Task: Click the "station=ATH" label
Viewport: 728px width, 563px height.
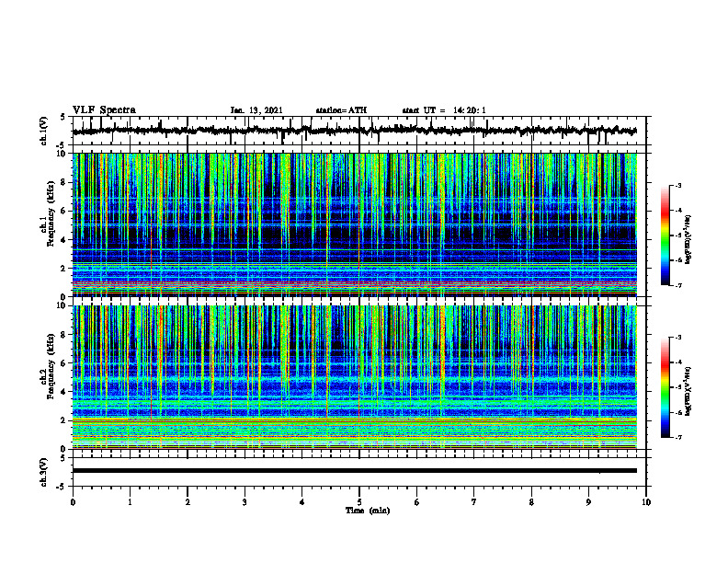Action: click(x=341, y=110)
